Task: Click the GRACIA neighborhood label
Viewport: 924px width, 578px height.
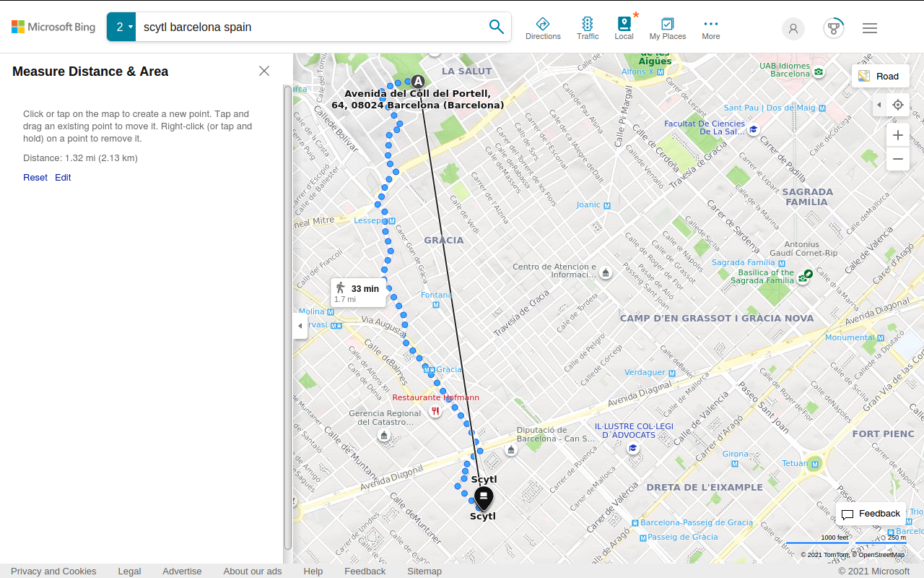Action: pyautogui.click(x=444, y=240)
